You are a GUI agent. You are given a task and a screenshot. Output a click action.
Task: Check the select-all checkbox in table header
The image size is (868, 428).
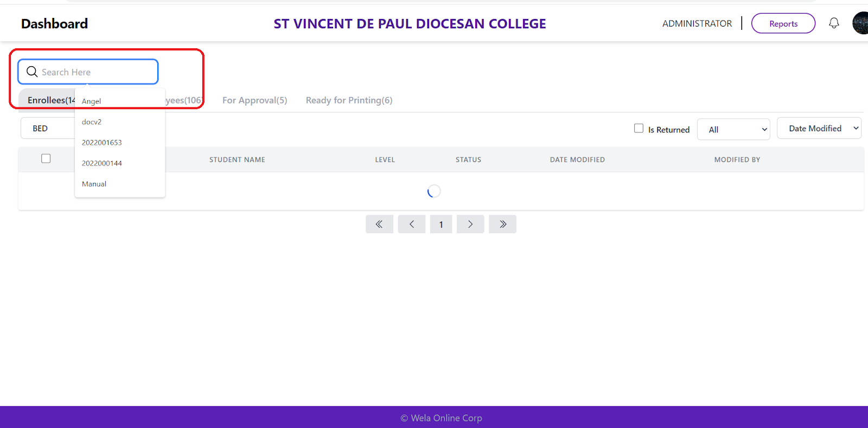click(x=46, y=158)
